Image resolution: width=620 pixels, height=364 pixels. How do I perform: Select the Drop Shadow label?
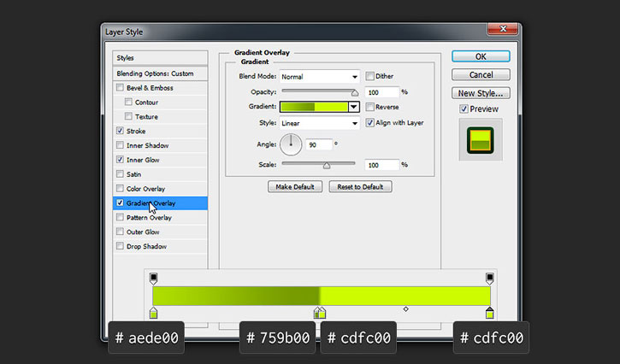click(146, 246)
